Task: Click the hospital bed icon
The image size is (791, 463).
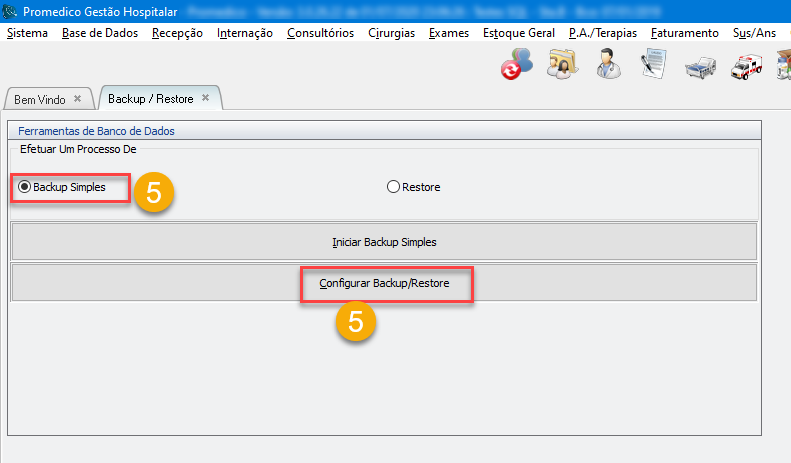Action: (700, 67)
